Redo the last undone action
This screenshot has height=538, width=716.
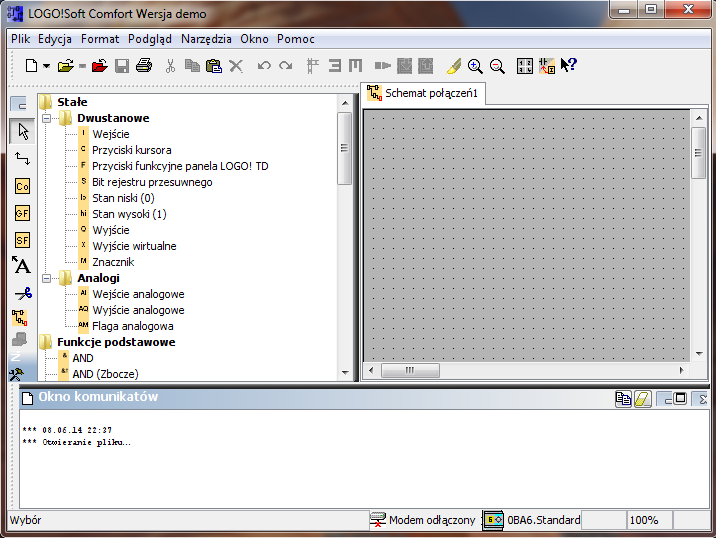point(286,66)
